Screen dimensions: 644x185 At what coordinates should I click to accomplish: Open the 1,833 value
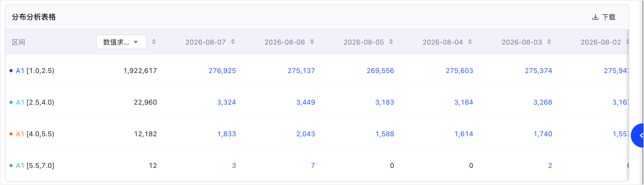pos(226,134)
